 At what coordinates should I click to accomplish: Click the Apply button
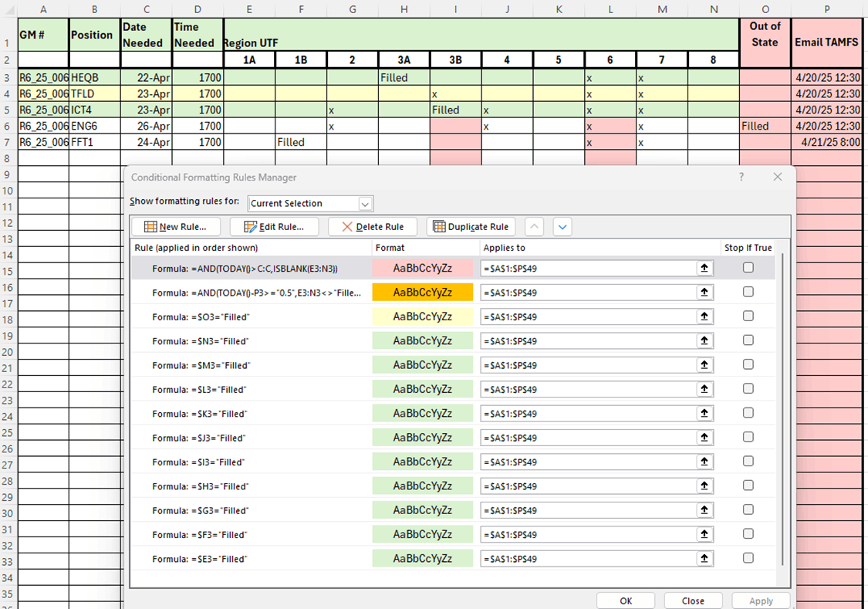[761, 601]
